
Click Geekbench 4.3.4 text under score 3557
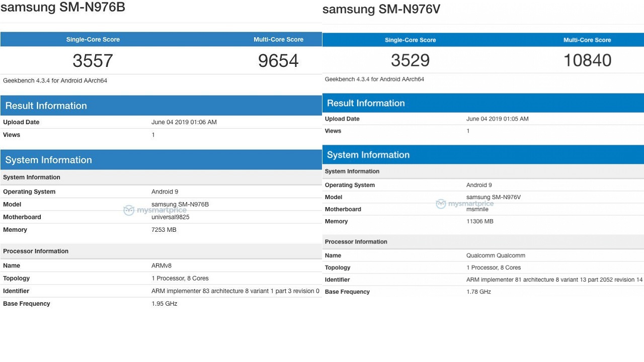coord(55,80)
